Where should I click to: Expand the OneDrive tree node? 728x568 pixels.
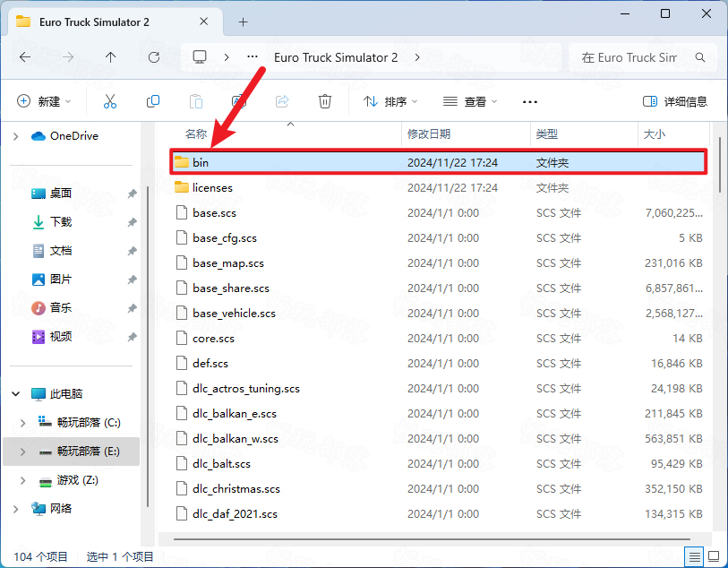(16, 136)
